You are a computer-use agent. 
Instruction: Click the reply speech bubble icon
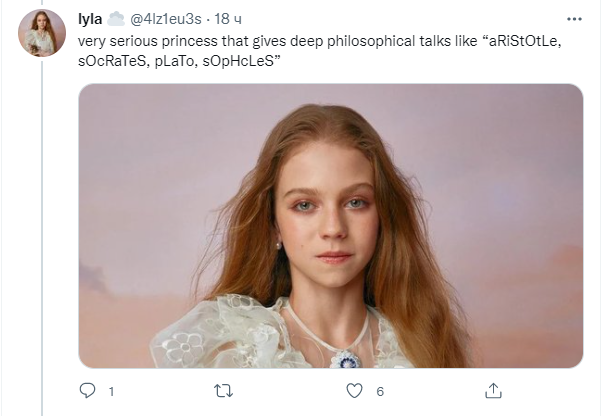point(88,390)
